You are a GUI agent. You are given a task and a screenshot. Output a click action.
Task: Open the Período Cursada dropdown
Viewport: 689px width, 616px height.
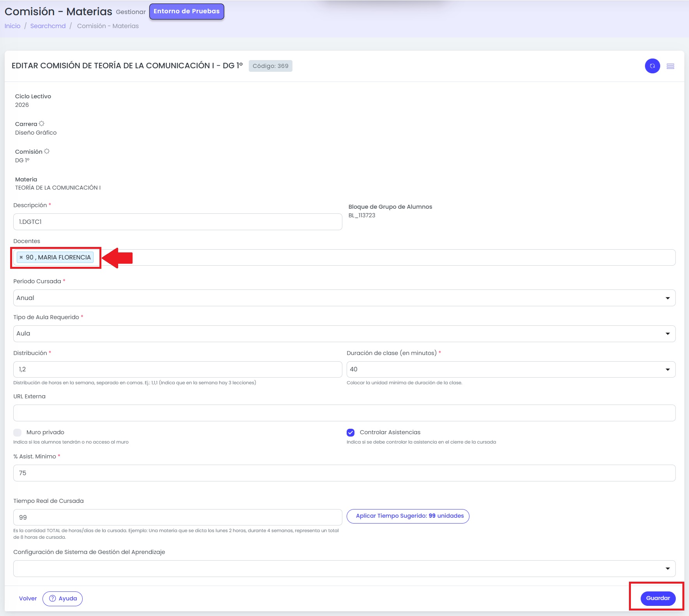(344, 298)
